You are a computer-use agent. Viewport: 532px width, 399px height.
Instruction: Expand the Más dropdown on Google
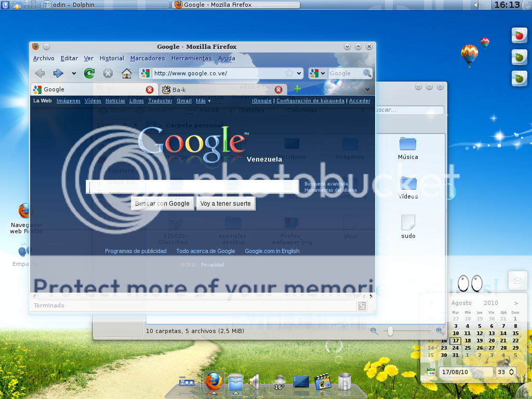tap(203, 101)
